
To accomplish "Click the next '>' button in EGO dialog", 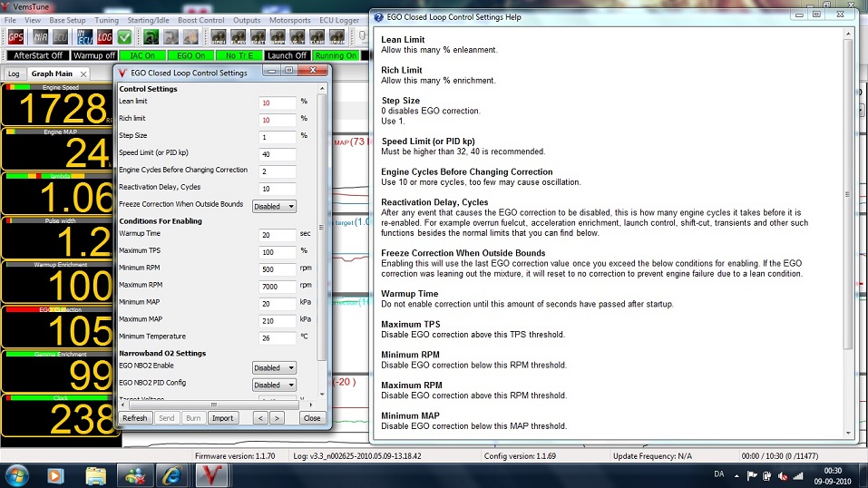I will click(277, 418).
